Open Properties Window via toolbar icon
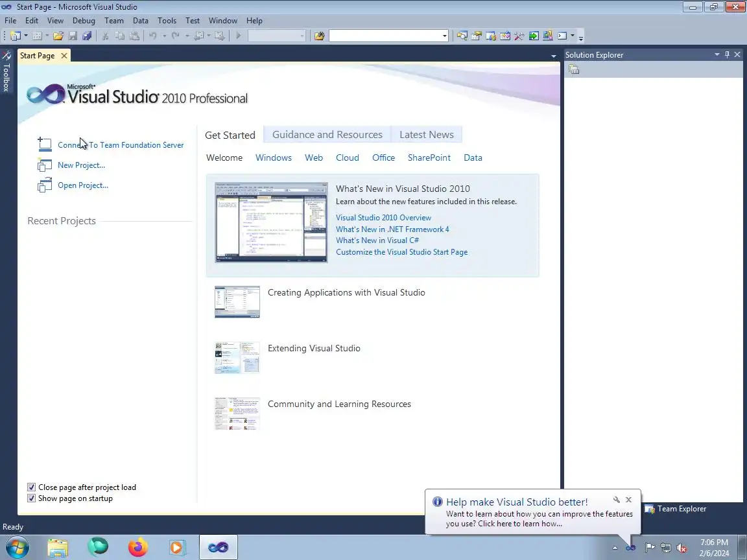The image size is (747, 560). pyautogui.click(x=476, y=36)
